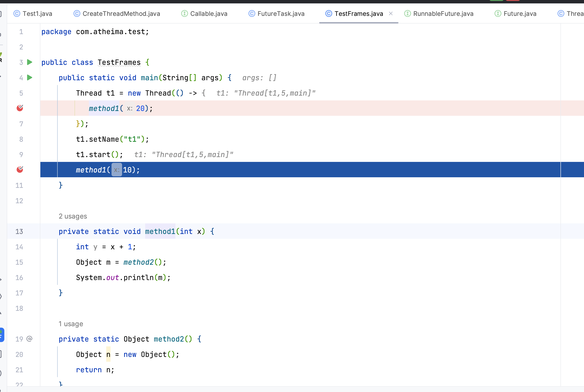
Task: Open the FutureTask.java tab
Action: pyautogui.click(x=276, y=13)
